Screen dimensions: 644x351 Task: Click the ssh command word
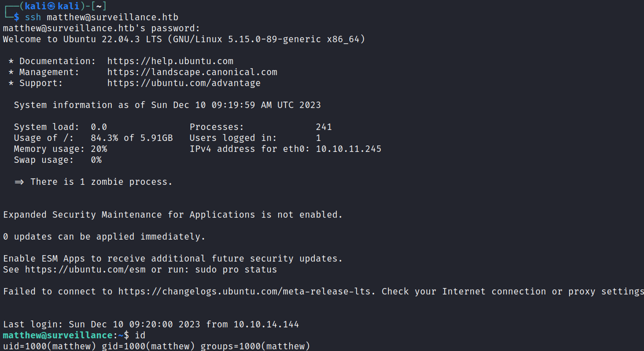point(33,17)
